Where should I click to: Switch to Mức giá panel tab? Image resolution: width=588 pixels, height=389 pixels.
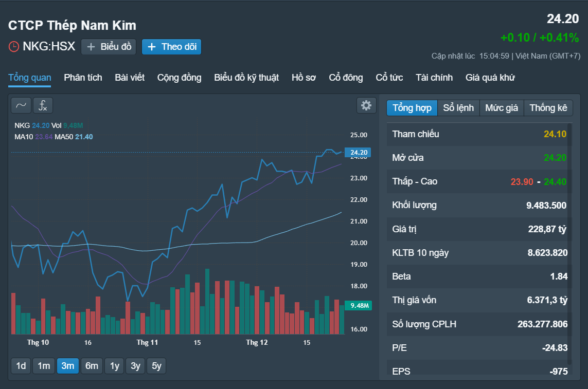[x=502, y=108]
